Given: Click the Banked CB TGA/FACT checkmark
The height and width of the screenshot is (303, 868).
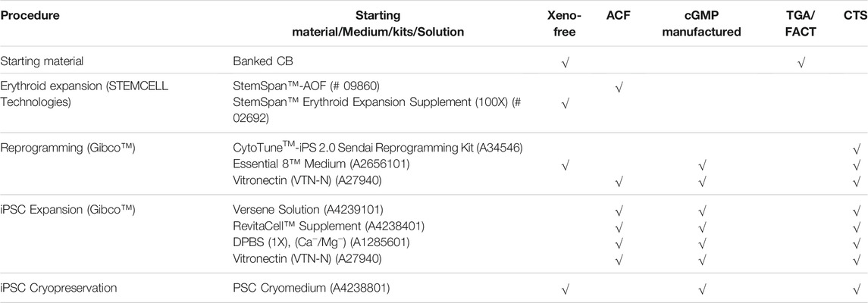Looking at the screenshot, I should 801,62.
